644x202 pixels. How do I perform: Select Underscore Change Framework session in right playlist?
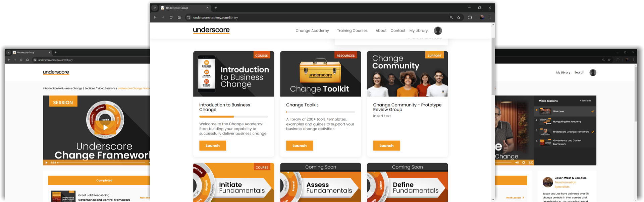(x=565, y=132)
